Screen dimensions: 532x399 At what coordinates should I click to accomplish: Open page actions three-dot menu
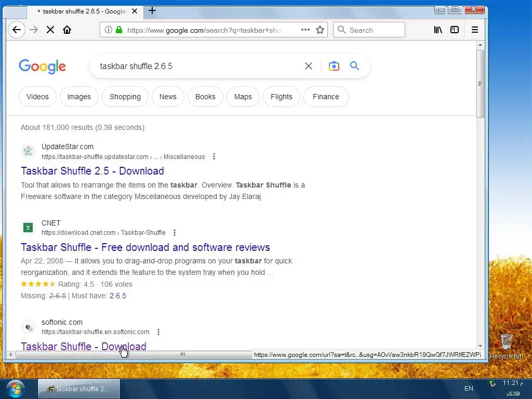(x=305, y=30)
